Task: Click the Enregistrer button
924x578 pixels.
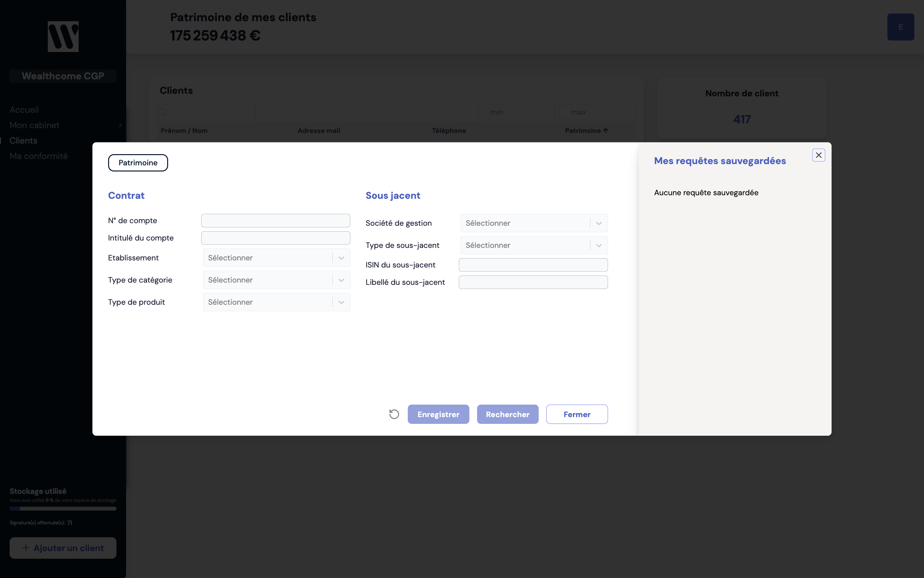Action: pos(438,414)
